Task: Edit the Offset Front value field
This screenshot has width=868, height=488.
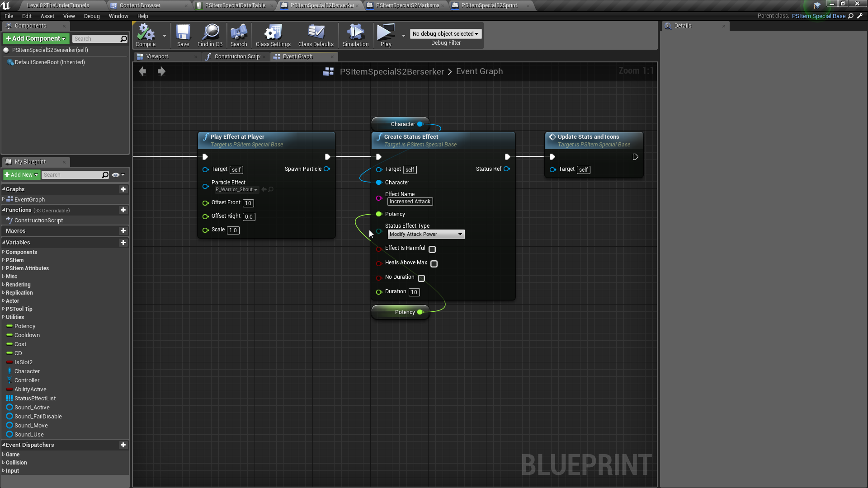Action: (248, 203)
